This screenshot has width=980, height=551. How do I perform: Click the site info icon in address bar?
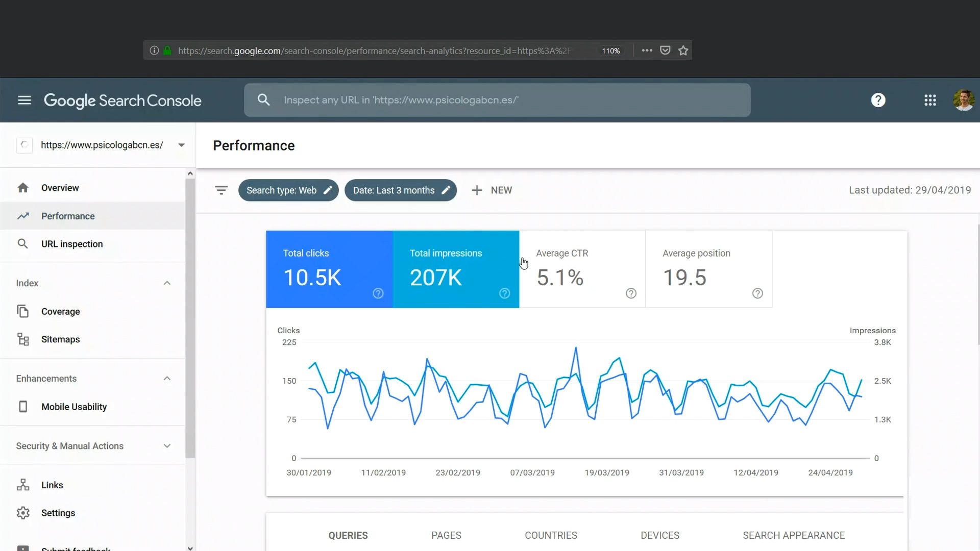click(x=154, y=51)
